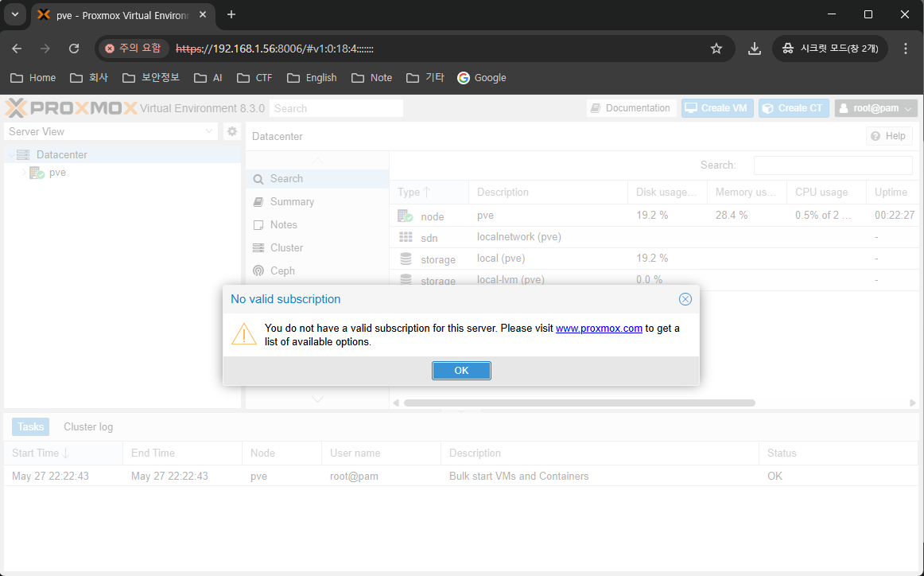Select the local (pve) storage icon
924x576 pixels.
(406, 259)
